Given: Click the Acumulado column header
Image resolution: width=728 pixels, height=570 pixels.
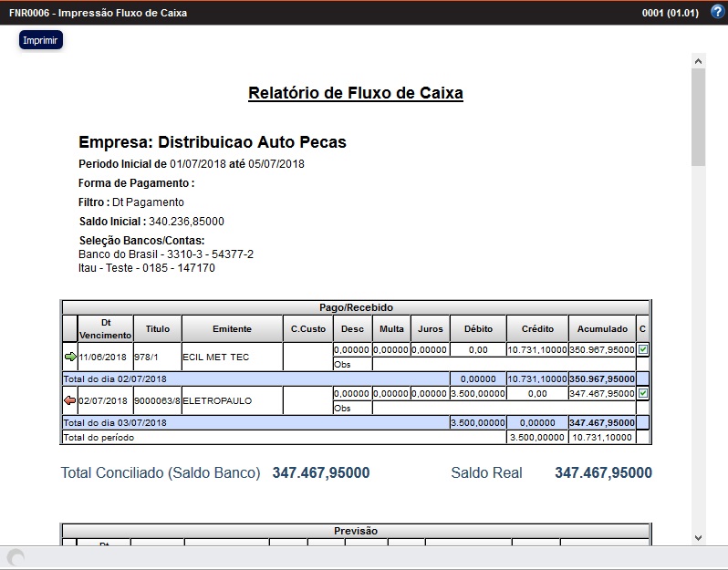Looking at the screenshot, I should tap(601, 328).
